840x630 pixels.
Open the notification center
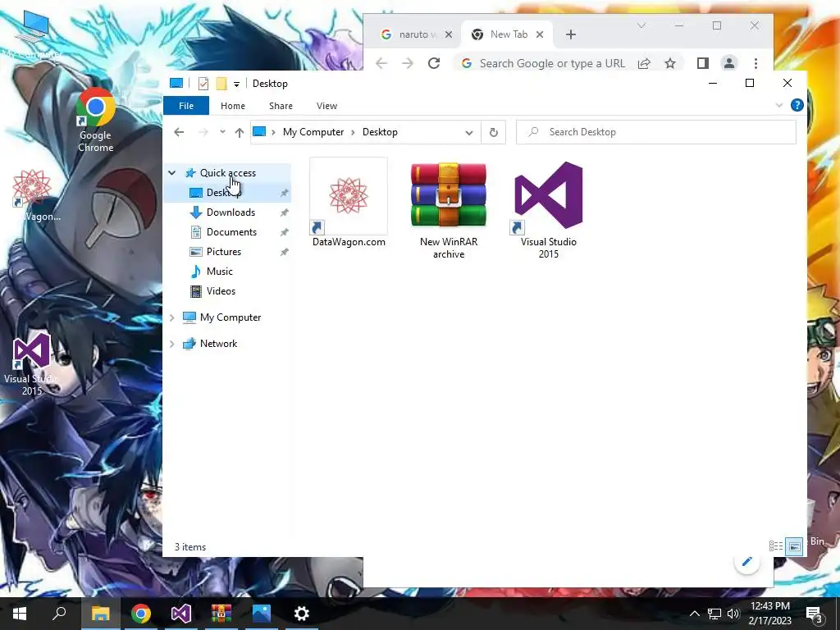814,614
